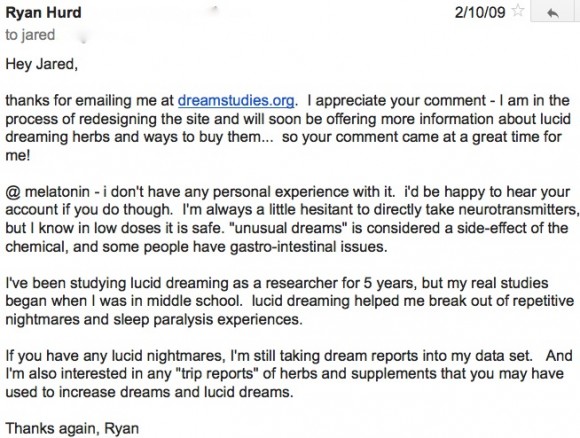Click the '@' symbol before melatonin
This screenshot has height=438, width=580.
tap(13, 192)
